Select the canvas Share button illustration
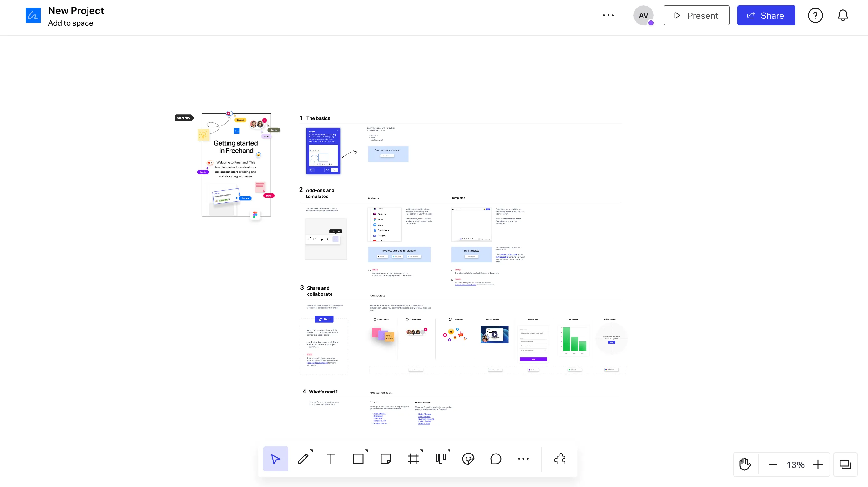The image size is (868, 487). tap(324, 319)
